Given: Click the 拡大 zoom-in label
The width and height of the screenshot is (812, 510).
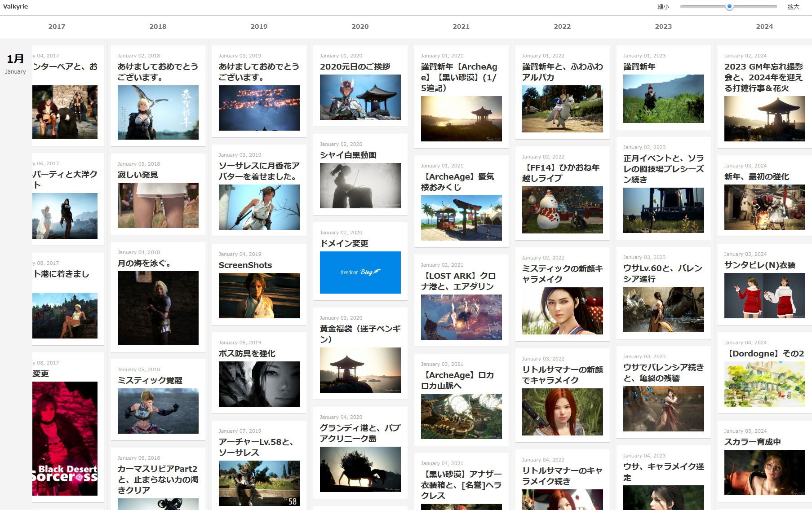Looking at the screenshot, I should pos(794,7).
